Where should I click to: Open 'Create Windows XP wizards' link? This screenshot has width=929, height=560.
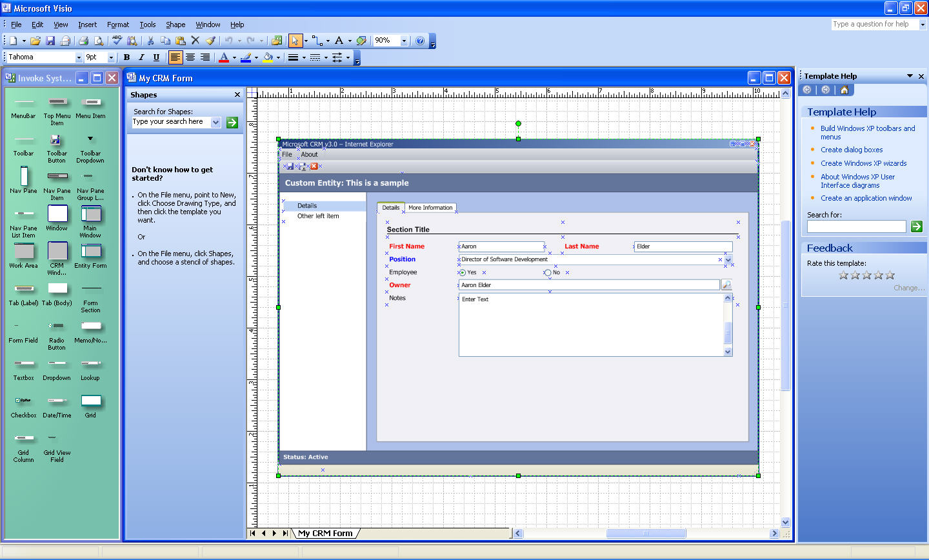pyautogui.click(x=863, y=163)
